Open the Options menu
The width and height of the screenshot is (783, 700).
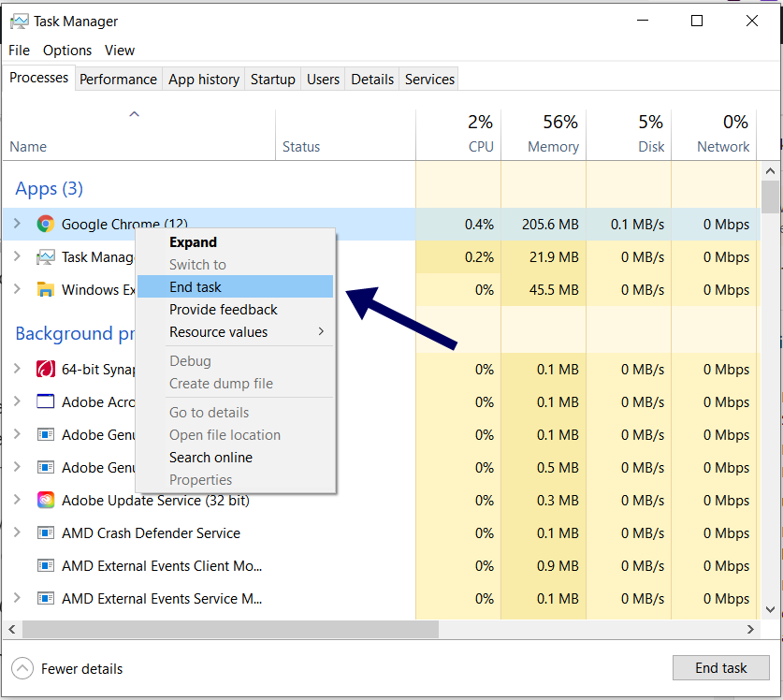[x=67, y=50]
